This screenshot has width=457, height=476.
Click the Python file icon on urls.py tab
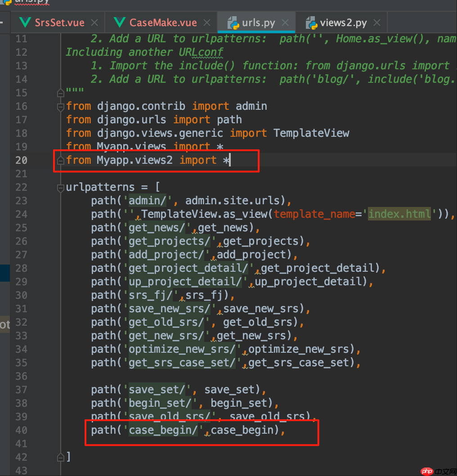[233, 22]
